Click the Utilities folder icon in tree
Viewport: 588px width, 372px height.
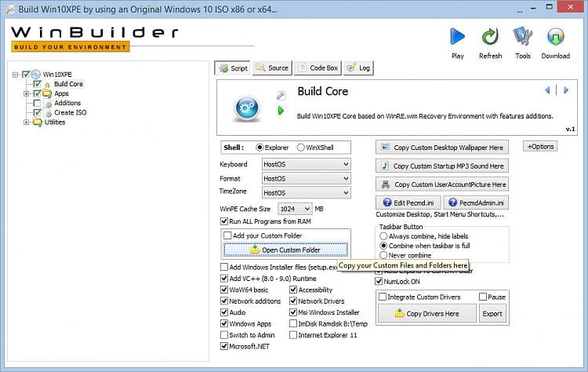click(37, 122)
